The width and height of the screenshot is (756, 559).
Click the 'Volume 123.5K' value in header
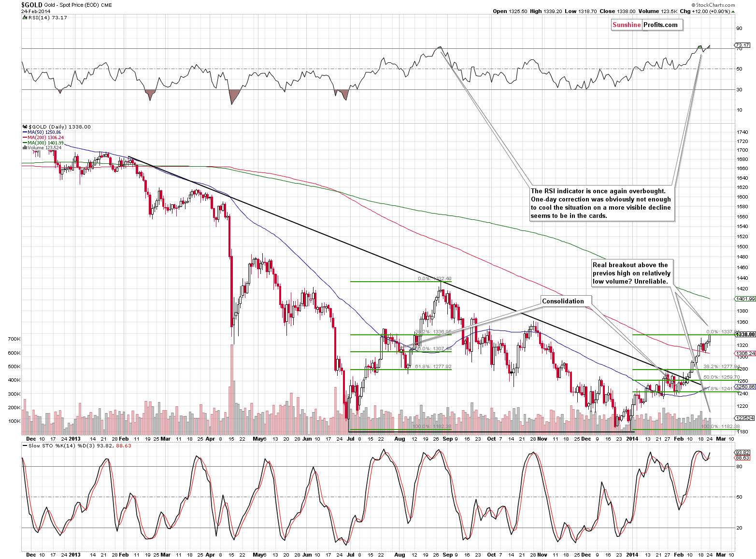pyautogui.click(x=657, y=11)
